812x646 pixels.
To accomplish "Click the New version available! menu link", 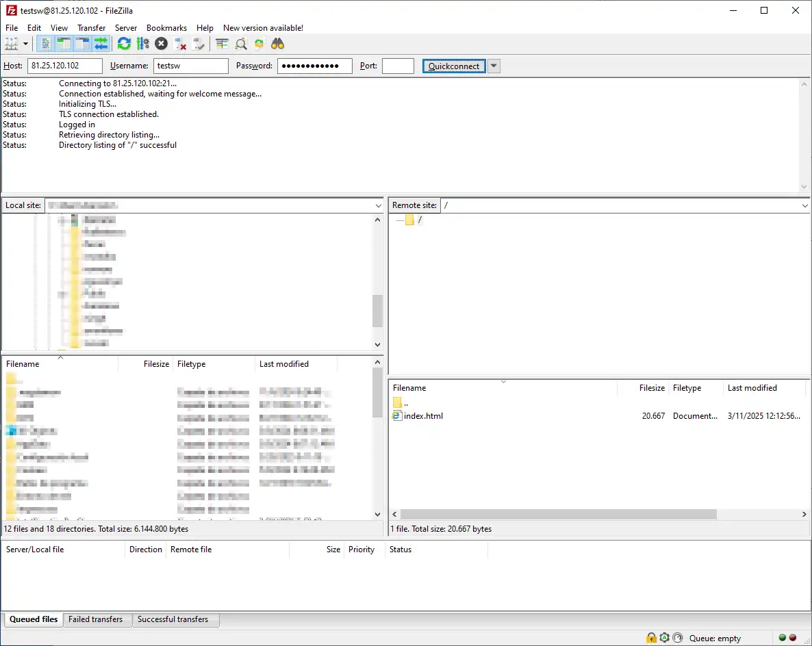I will point(263,28).
